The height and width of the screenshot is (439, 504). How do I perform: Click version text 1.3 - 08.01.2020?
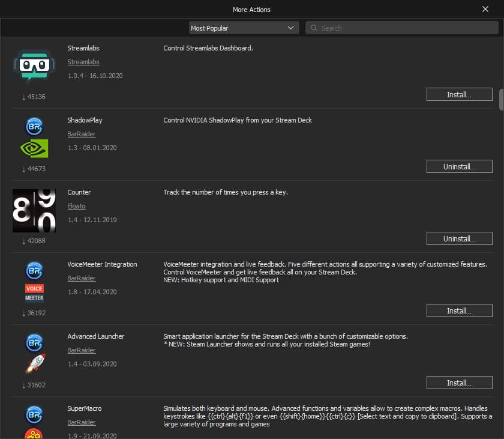tap(92, 148)
